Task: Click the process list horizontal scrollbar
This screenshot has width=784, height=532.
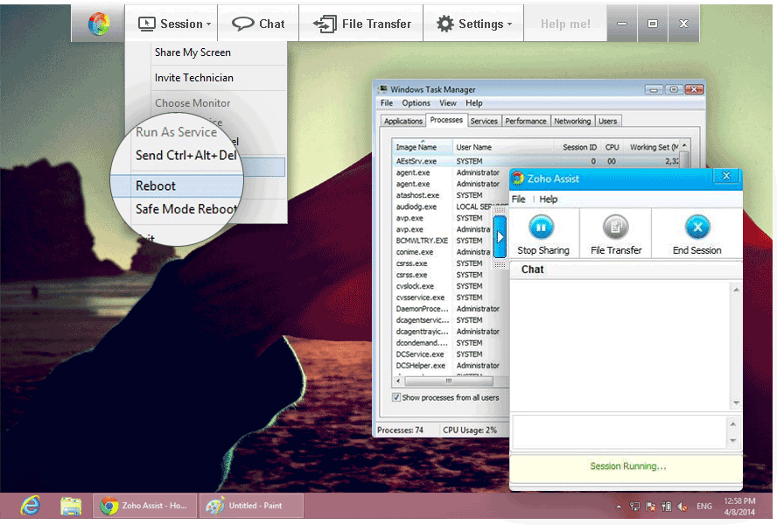Action: pos(447,381)
